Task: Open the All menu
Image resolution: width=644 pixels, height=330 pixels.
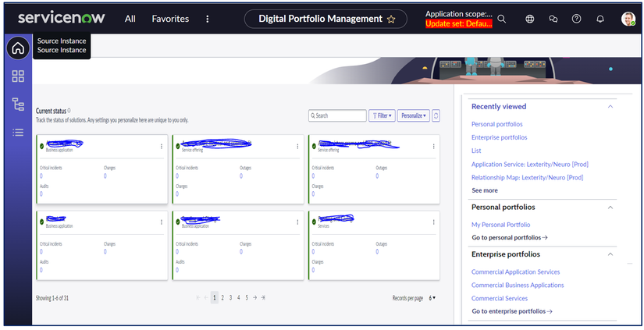Action: 130,19
